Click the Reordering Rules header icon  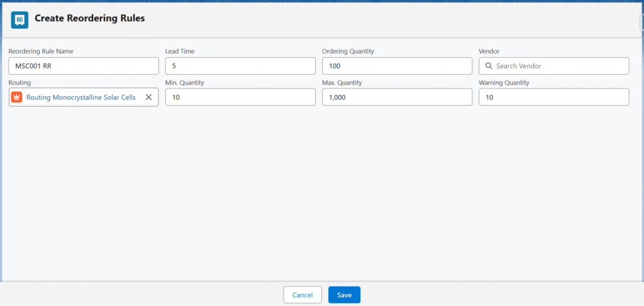(x=19, y=19)
